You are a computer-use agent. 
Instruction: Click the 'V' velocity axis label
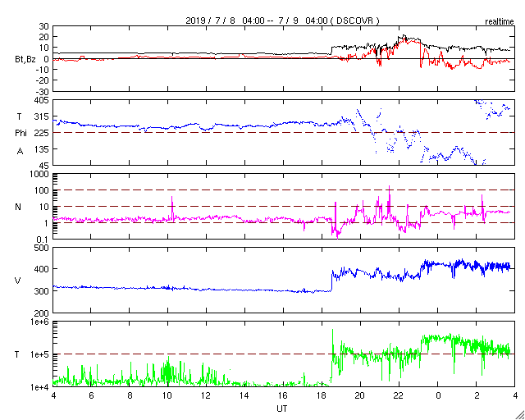(18, 281)
